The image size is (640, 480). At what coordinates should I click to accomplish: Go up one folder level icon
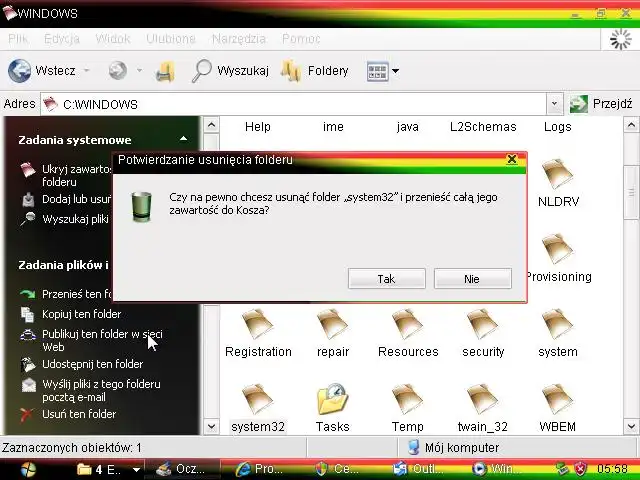[x=165, y=71]
